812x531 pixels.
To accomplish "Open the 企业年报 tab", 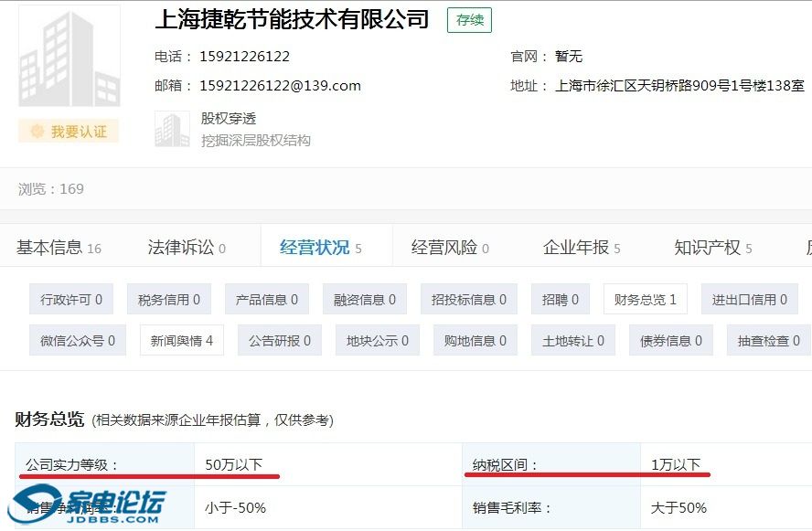I will tap(582, 248).
